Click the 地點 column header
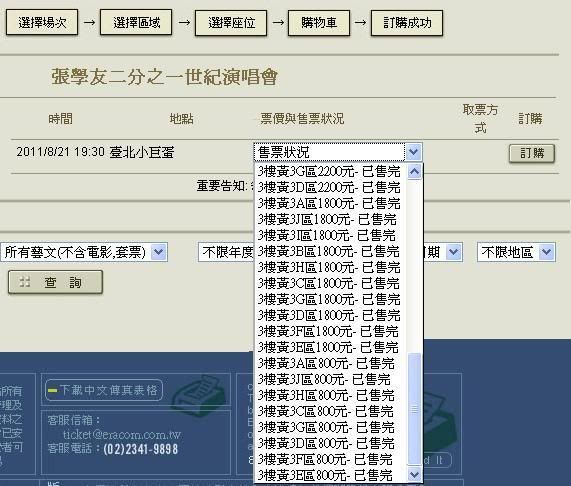Screen dimensions: 571x486 pos(181,119)
